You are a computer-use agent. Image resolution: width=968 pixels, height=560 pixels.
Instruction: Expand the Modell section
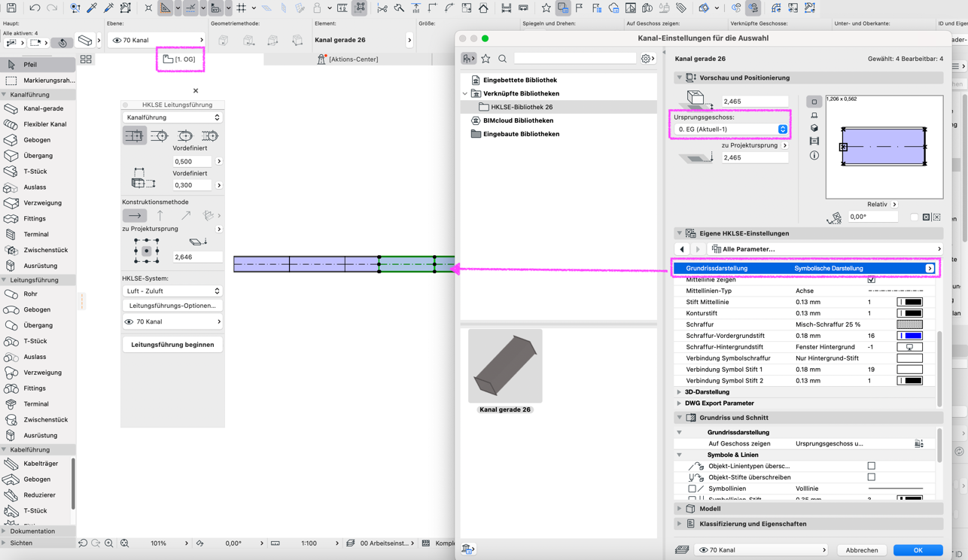[x=679, y=509]
